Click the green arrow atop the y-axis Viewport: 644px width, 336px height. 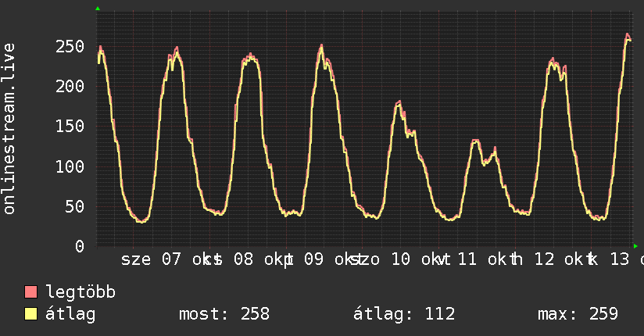[x=98, y=9]
